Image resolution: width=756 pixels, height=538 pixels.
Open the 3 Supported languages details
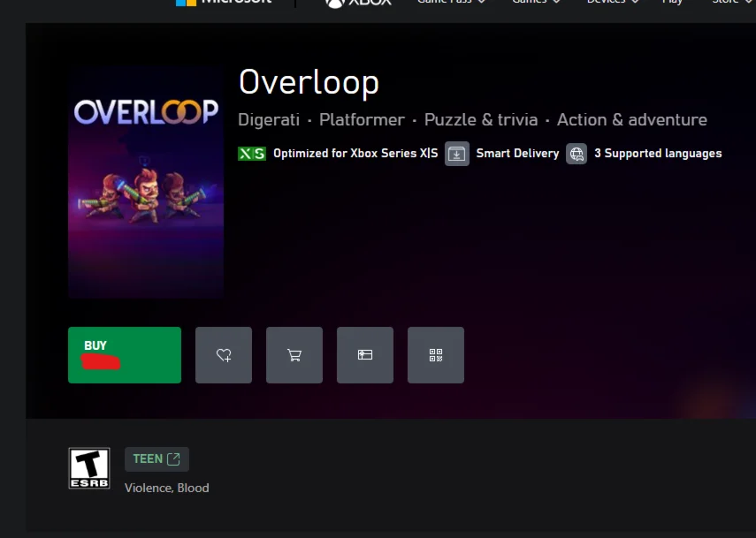(658, 153)
